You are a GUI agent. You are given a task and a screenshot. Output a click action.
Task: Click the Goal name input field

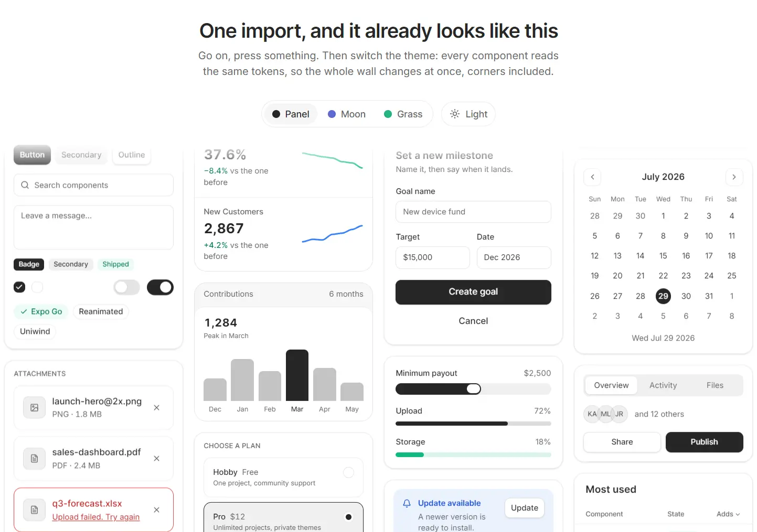pos(473,212)
